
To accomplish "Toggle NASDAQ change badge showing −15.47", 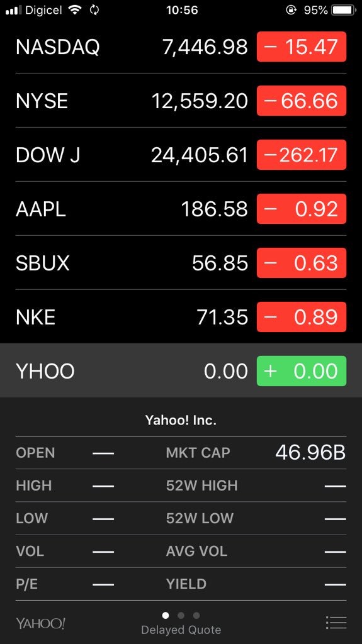I will tap(302, 47).
